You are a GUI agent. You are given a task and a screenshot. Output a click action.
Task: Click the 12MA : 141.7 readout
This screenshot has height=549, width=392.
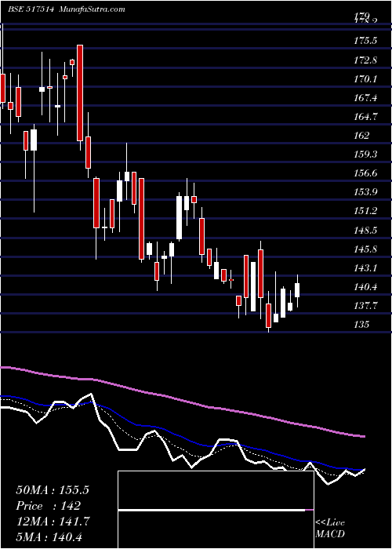click(x=53, y=522)
